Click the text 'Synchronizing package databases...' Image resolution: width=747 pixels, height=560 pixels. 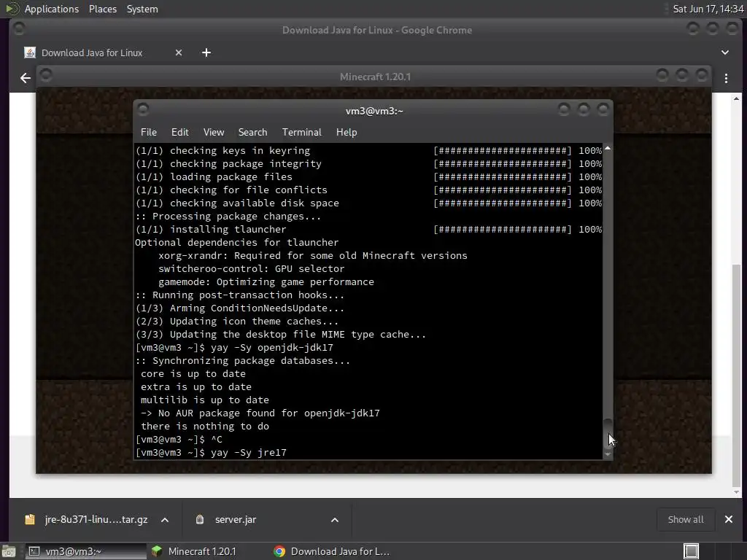tap(251, 360)
